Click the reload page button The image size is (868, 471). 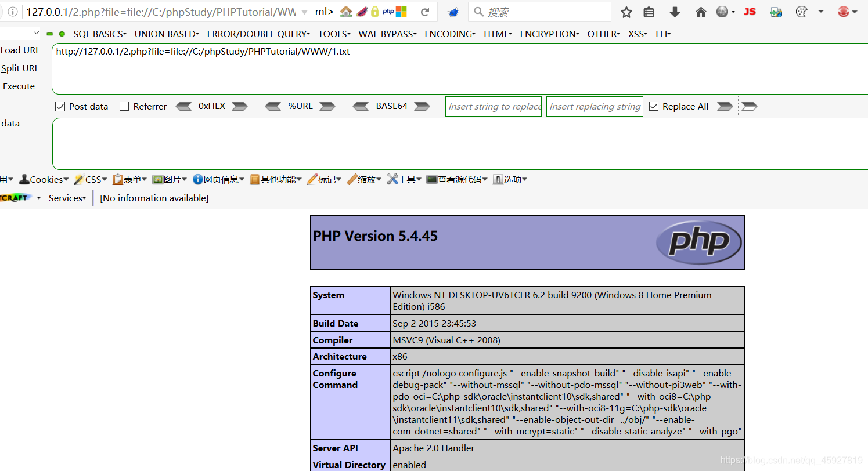[425, 12]
